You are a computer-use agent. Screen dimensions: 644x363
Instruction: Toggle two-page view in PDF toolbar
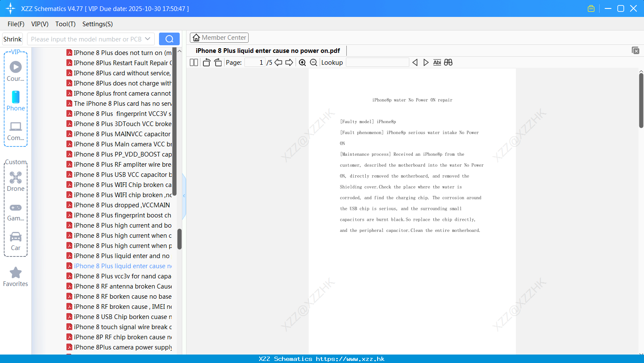[194, 63]
